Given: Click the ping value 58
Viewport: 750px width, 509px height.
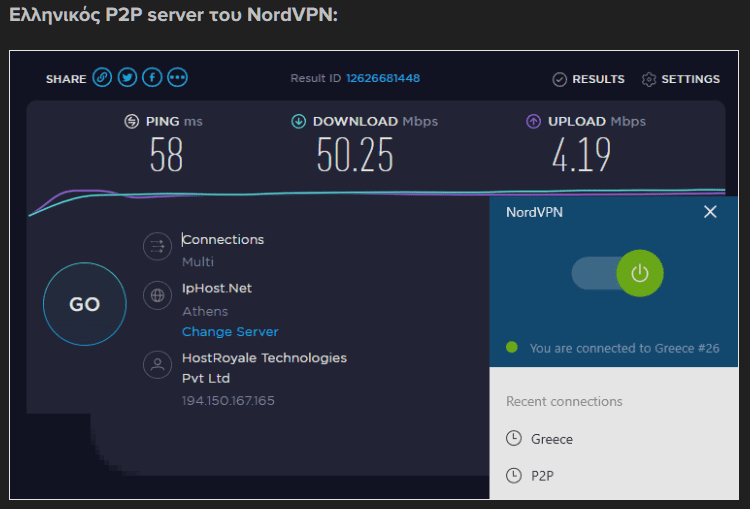Looking at the screenshot, I should tap(166, 155).
